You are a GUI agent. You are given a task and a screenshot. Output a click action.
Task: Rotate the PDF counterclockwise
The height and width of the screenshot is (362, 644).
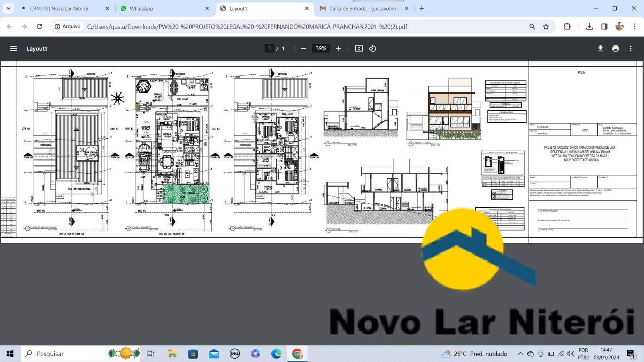(372, 48)
